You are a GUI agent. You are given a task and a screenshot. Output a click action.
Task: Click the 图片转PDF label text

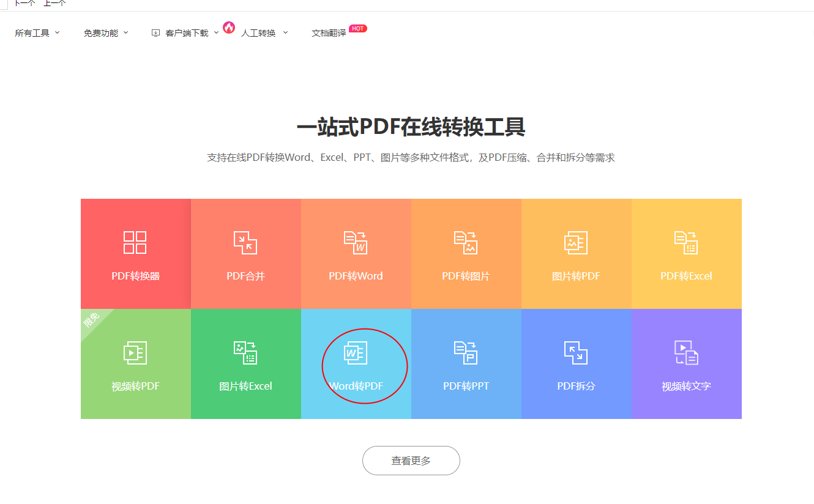click(x=576, y=276)
